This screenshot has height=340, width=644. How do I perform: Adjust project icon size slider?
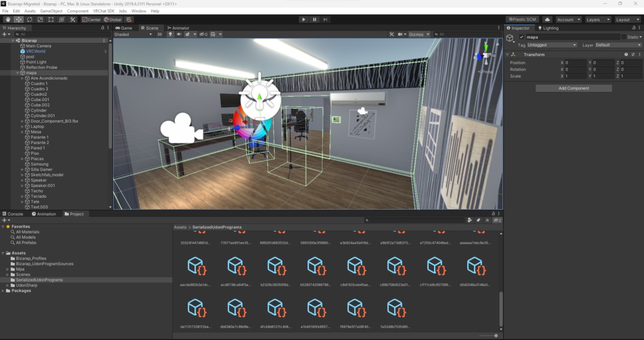click(x=489, y=336)
